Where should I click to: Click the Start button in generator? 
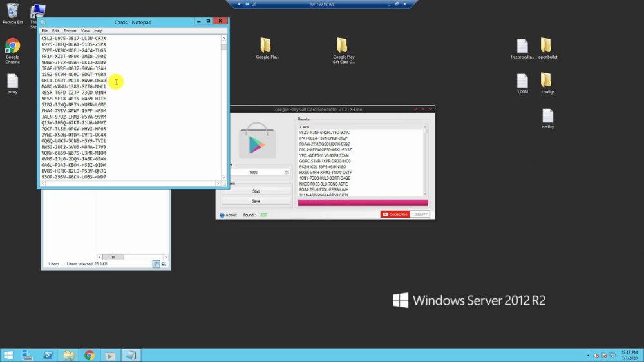[256, 191]
